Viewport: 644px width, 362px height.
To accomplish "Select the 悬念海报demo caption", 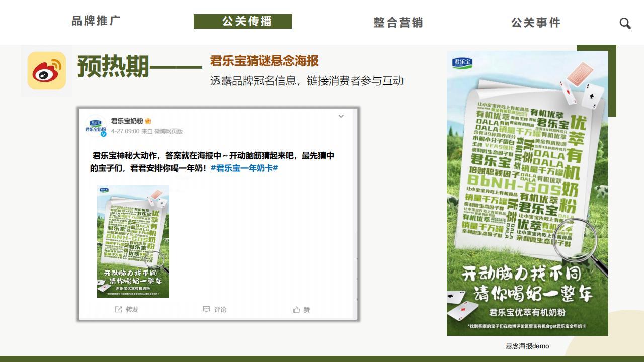I will coord(527,346).
